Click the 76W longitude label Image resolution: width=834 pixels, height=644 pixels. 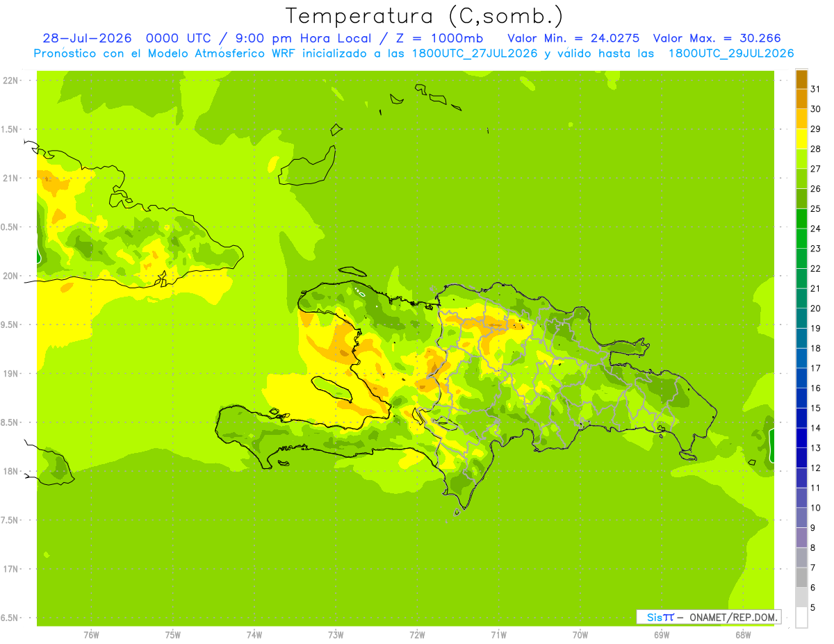[91, 634]
